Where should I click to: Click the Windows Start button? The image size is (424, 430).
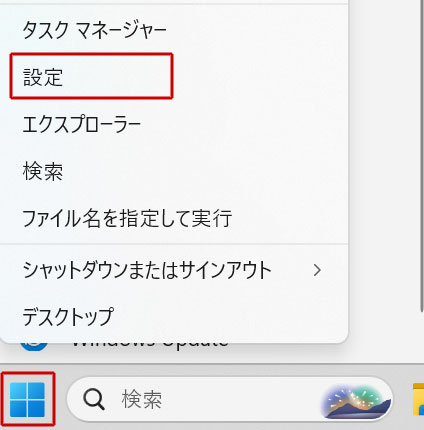(x=27, y=399)
